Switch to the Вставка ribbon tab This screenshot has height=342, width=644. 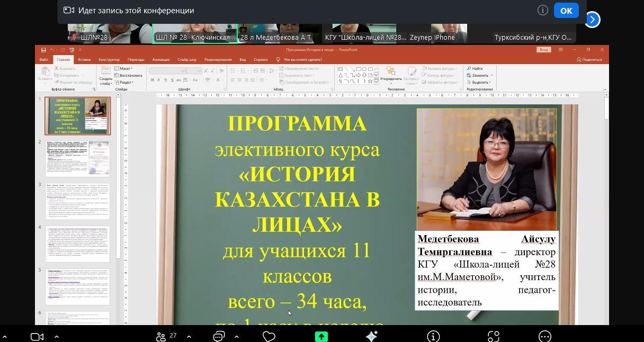[84, 60]
